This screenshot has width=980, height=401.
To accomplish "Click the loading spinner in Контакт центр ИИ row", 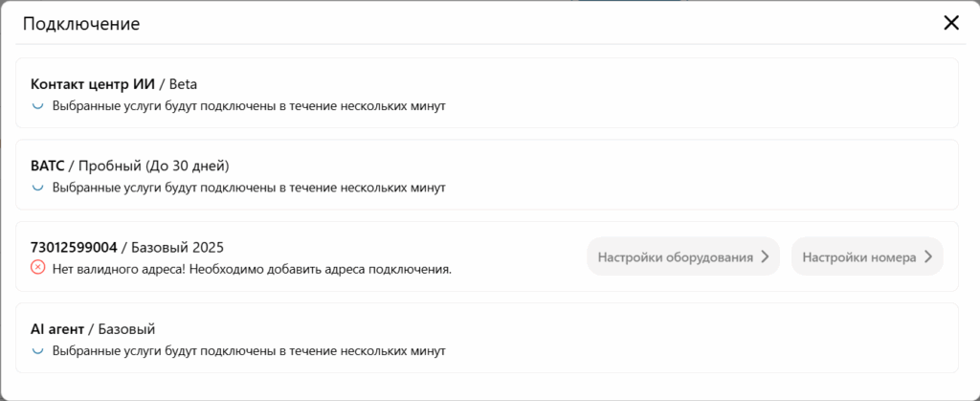I will point(38,105).
